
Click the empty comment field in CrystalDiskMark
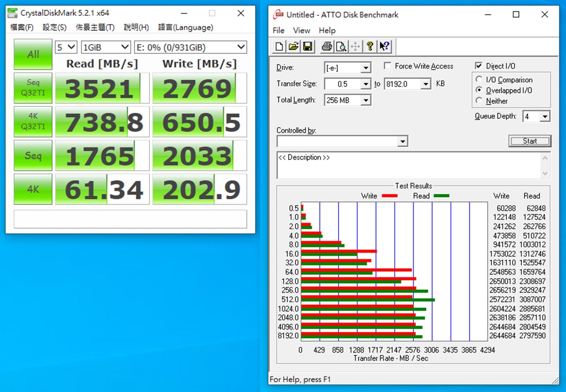tap(130, 219)
